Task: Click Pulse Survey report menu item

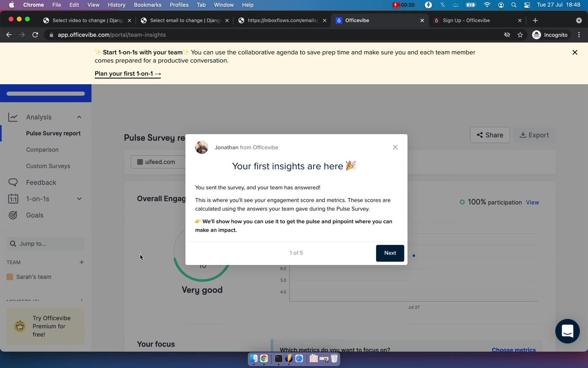Action: click(x=53, y=133)
